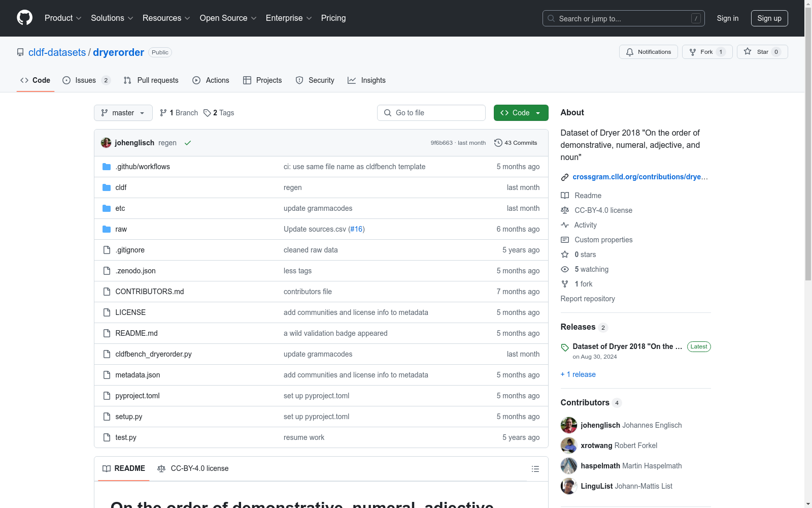The width and height of the screenshot is (812, 508).
Task: Open the green Code dropdown
Action: click(x=521, y=113)
